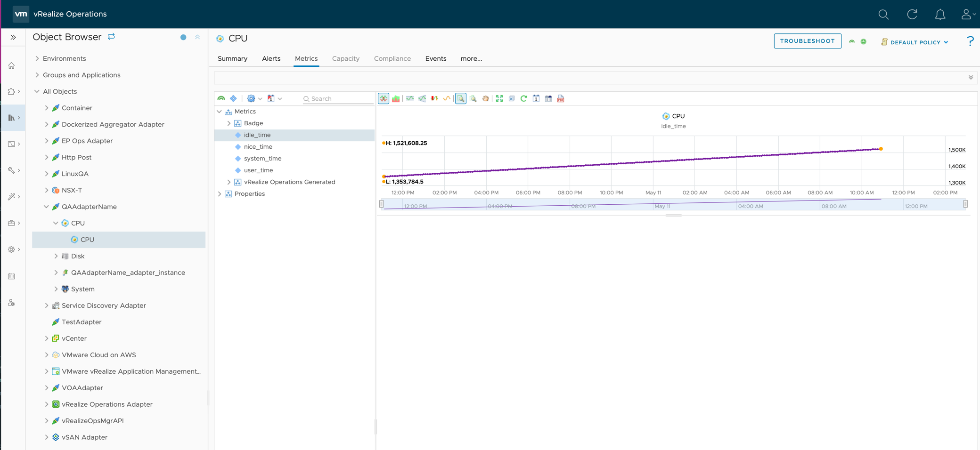This screenshot has height=450, width=980.
Task: Click the right handle of chart range slider
Action: coord(965,204)
